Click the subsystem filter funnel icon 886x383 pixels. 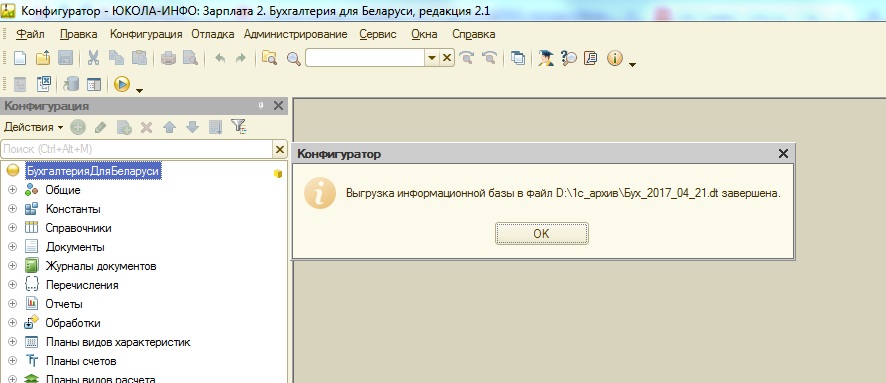239,127
